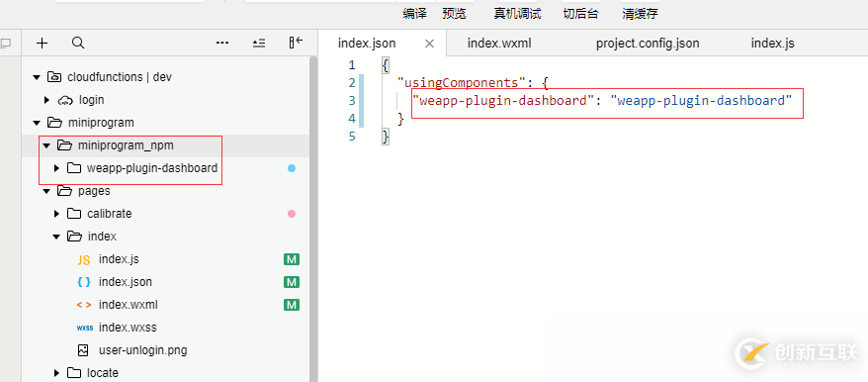Switch to the index.json editor tab
This screenshot has height=382, width=868.
click(367, 44)
